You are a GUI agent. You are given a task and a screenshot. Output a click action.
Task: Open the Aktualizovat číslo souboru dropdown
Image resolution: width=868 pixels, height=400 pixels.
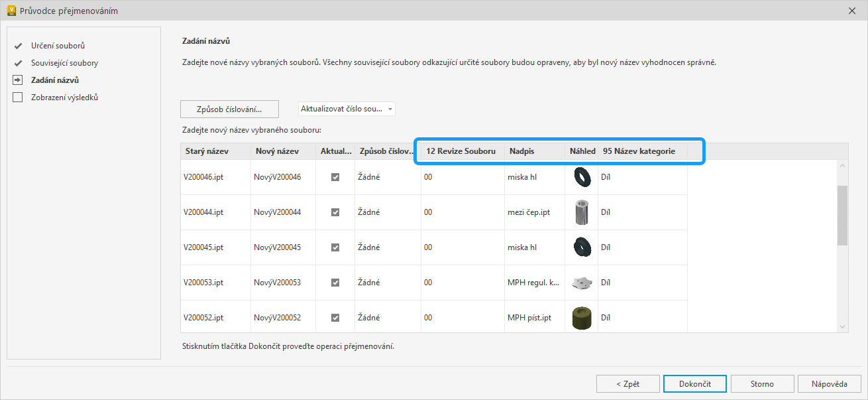click(x=347, y=109)
